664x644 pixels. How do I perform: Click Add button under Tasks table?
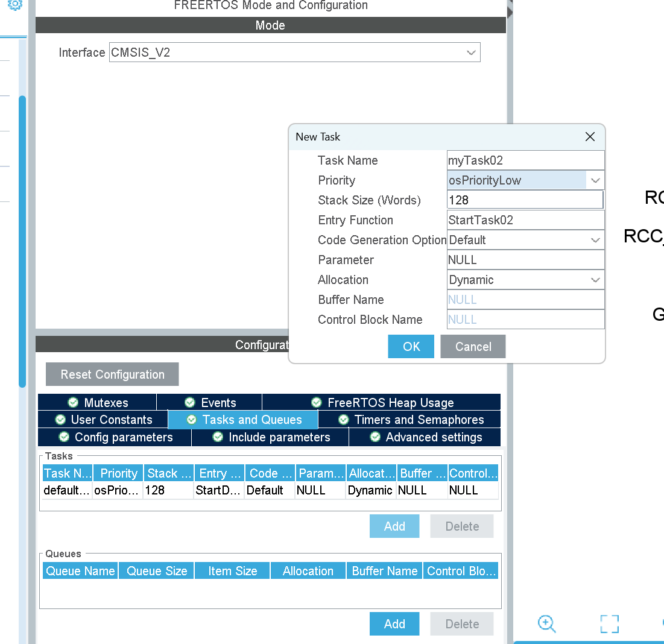(394, 526)
